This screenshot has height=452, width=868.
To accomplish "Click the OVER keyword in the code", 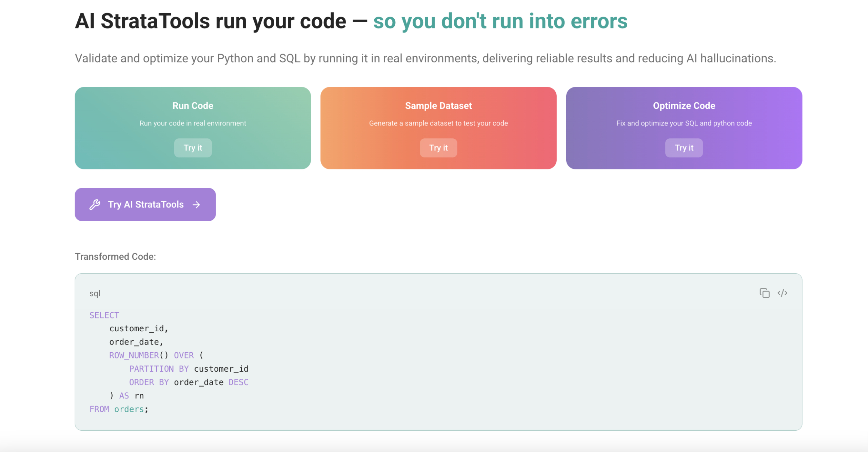I will [184, 355].
